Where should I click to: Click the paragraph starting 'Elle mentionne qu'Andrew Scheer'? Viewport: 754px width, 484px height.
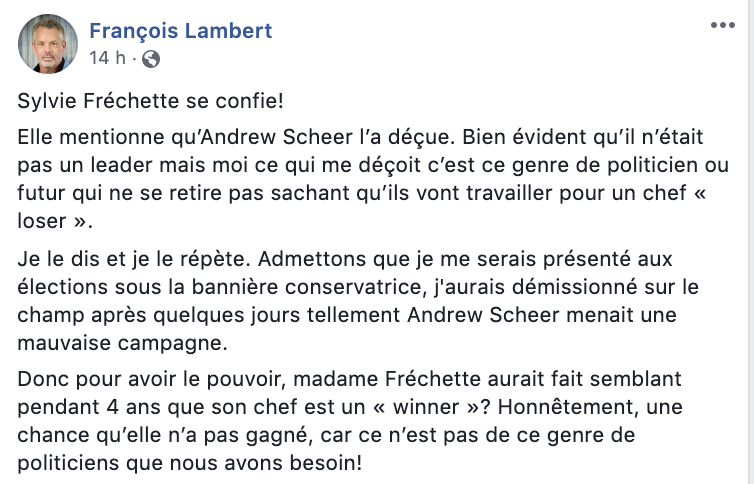373,179
